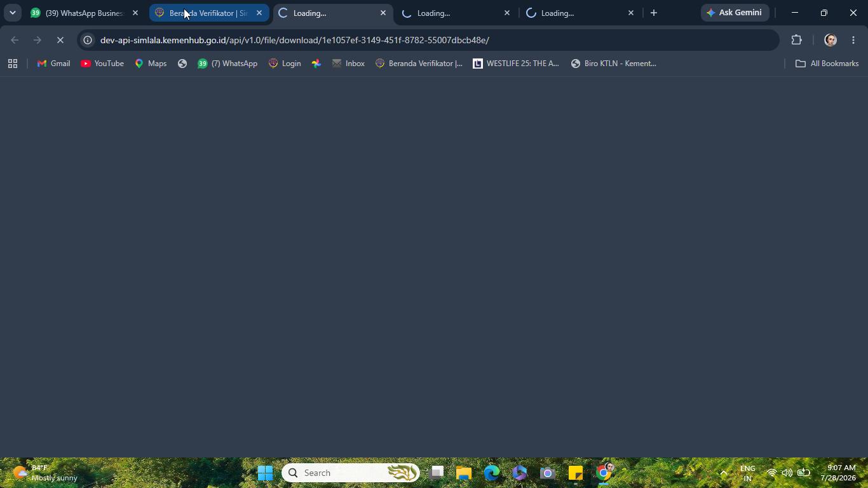Image resolution: width=868 pixels, height=488 pixels.
Task: Open the (7) WhatsApp bookmark
Action: (x=227, y=64)
